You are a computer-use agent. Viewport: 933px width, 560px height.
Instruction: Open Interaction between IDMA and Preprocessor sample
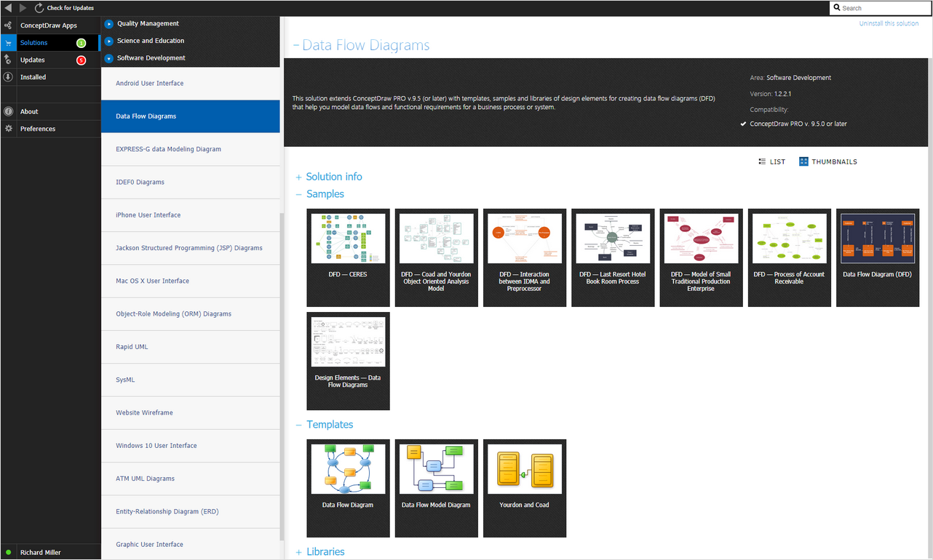coord(525,257)
